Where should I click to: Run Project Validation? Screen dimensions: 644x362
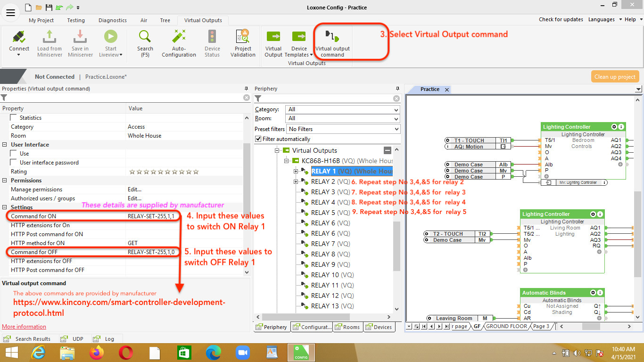(x=243, y=43)
